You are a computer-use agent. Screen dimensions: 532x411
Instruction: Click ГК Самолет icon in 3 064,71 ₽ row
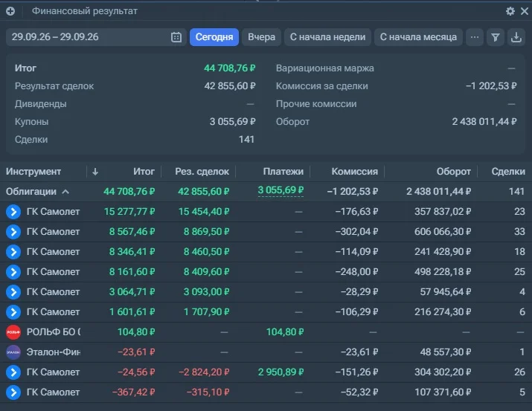click(13, 292)
